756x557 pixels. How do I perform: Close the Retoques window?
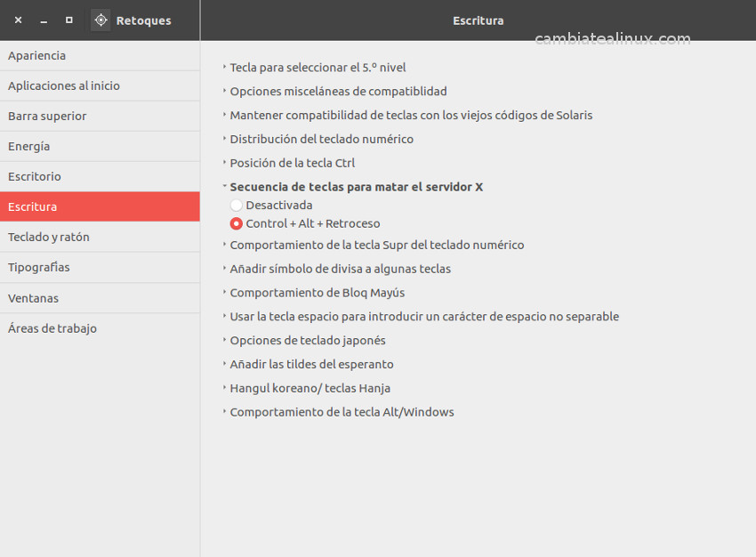coord(19,20)
